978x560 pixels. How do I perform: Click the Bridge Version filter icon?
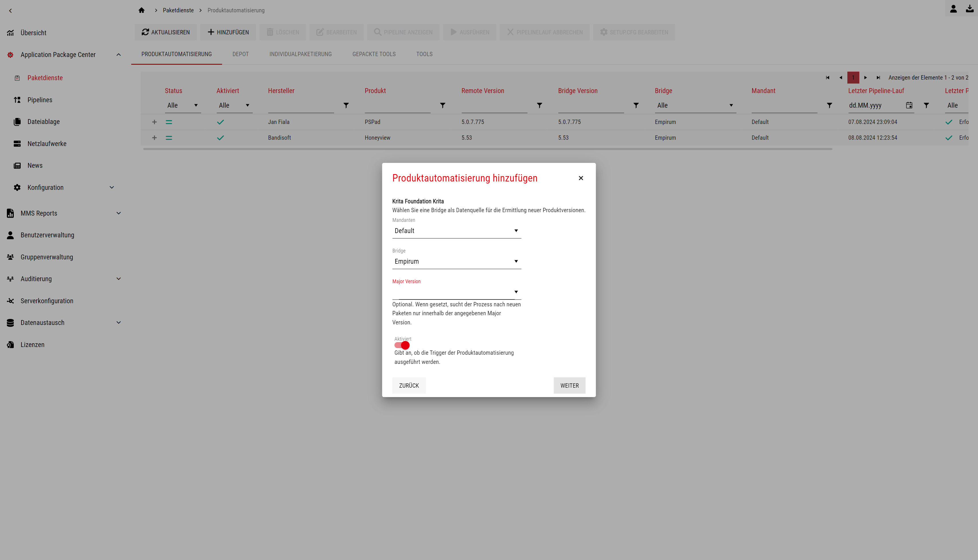coord(636,105)
